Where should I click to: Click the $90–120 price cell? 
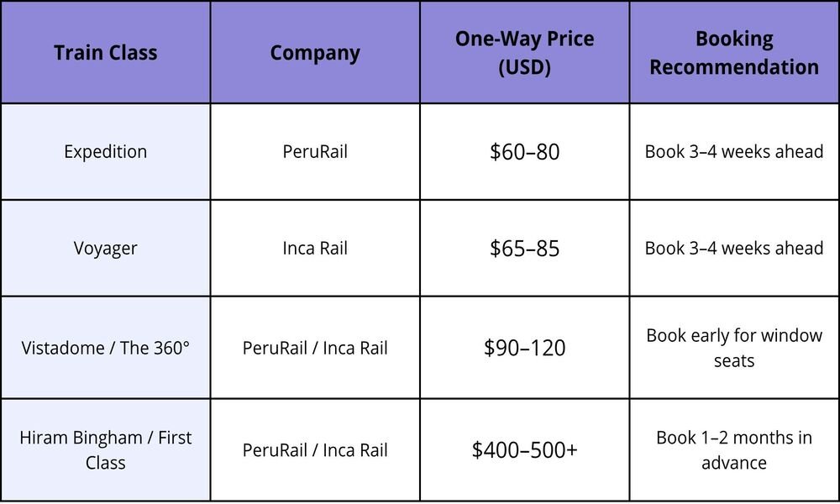click(524, 348)
